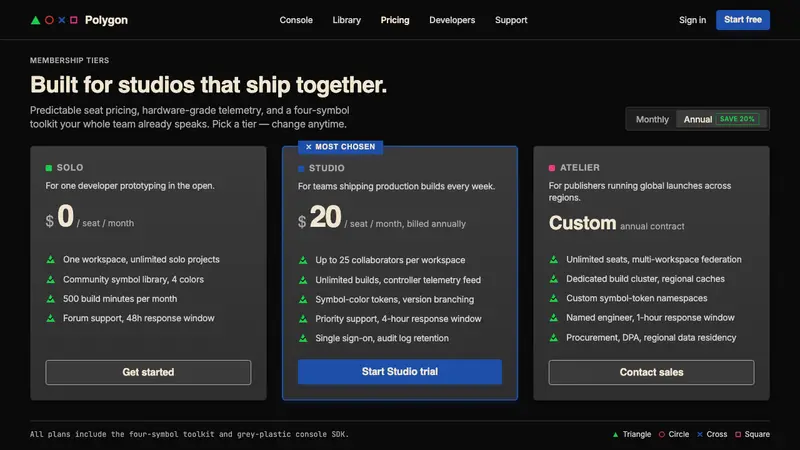800x450 pixels.
Task: Switch billing to Monthly
Action: pyautogui.click(x=652, y=119)
